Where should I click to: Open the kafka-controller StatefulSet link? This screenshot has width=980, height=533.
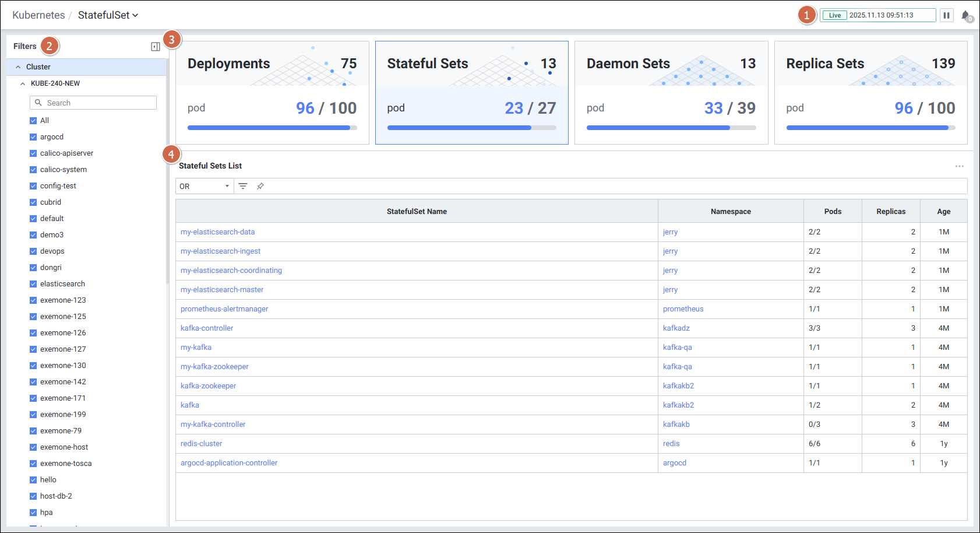[207, 328]
